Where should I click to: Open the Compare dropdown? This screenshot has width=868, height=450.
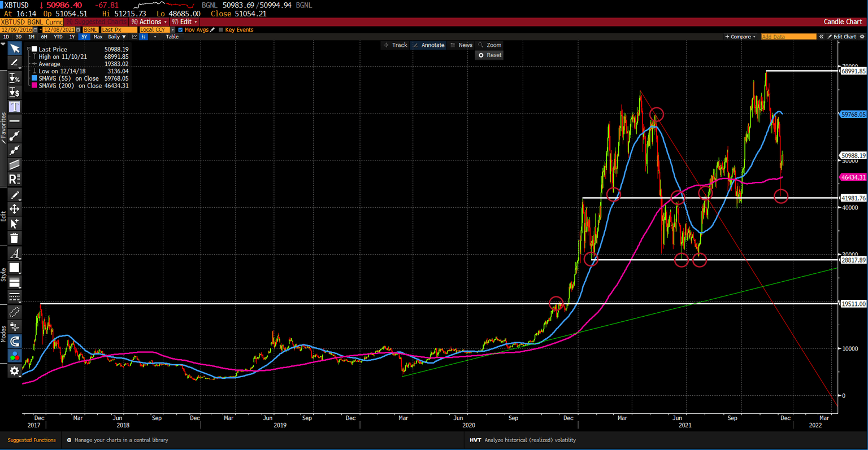tap(740, 37)
